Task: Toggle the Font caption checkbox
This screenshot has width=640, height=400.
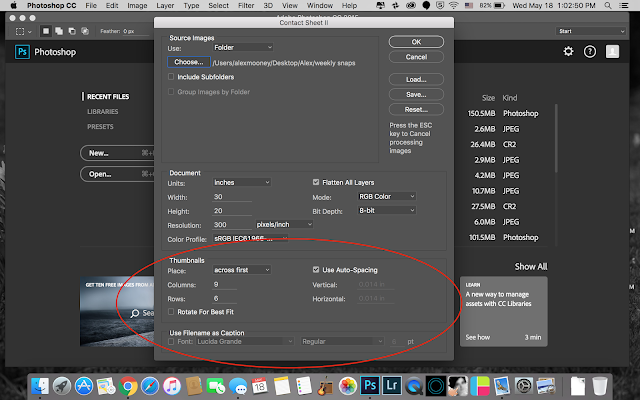Action: point(171,341)
